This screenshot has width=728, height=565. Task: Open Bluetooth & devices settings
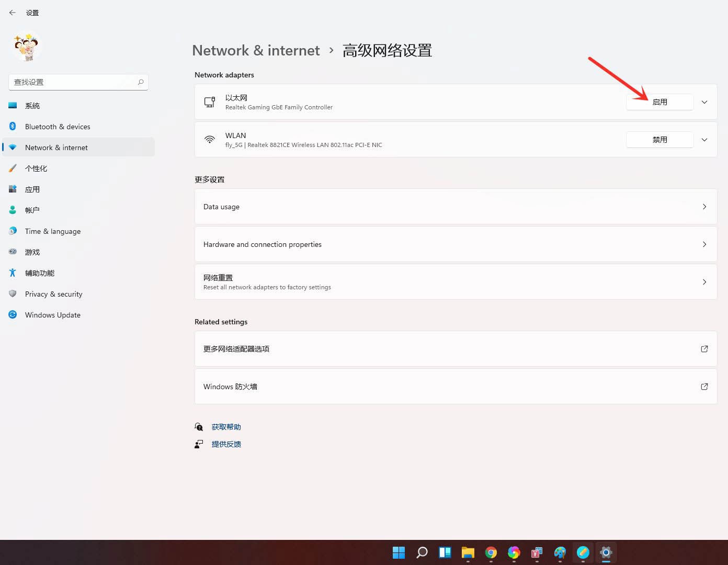(58, 126)
